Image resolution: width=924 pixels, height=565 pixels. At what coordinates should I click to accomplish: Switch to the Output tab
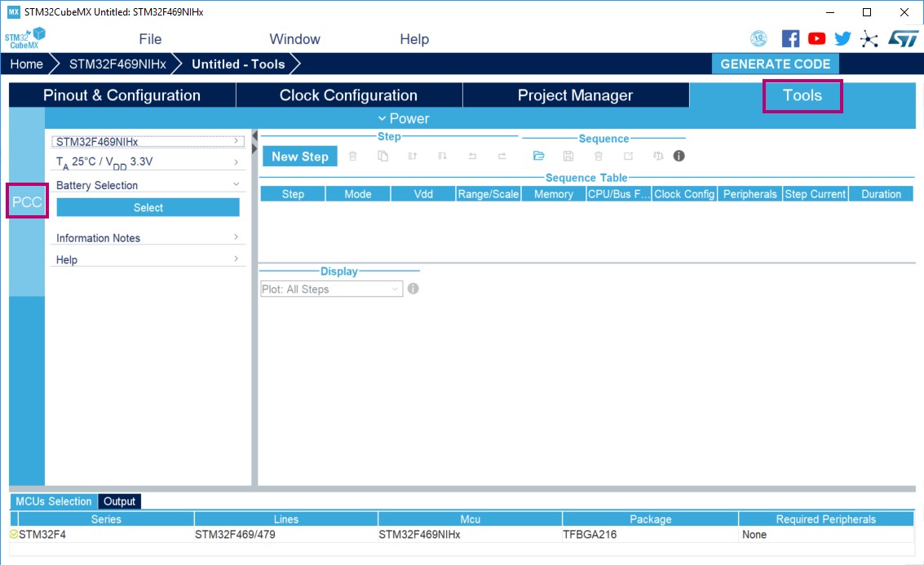(x=120, y=501)
